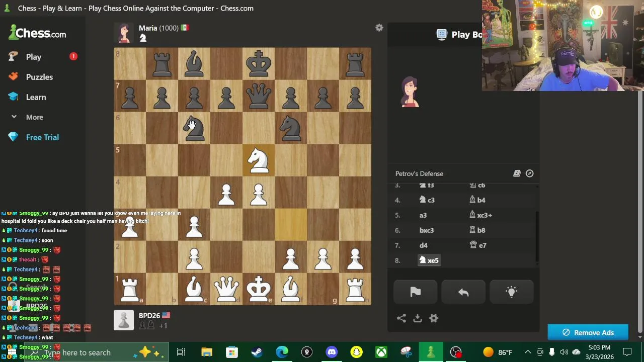The image size is (644, 362).
Task: Click the black knight on f6
Action: point(291,128)
